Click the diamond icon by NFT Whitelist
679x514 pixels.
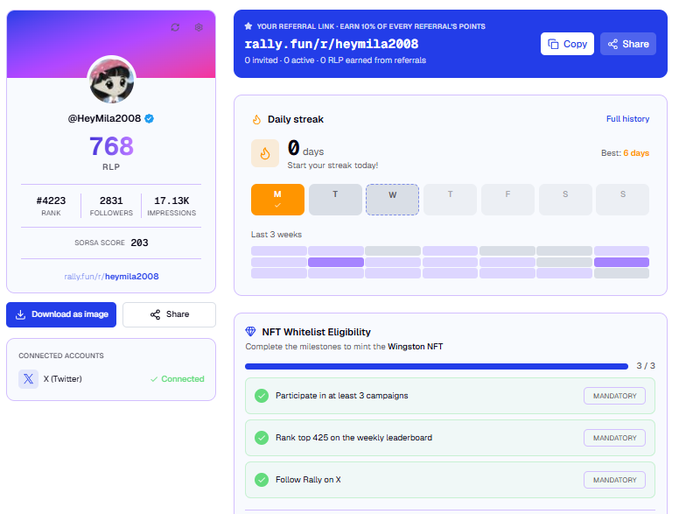click(250, 332)
